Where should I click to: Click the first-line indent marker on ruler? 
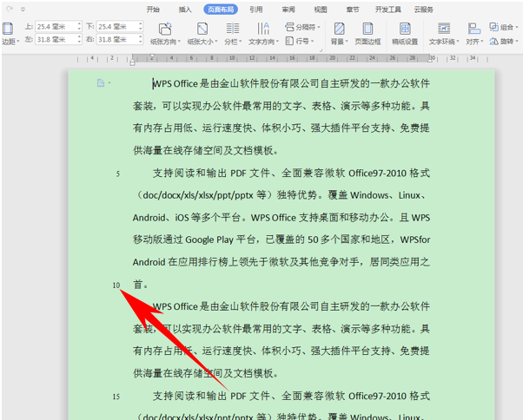[152, 56]
